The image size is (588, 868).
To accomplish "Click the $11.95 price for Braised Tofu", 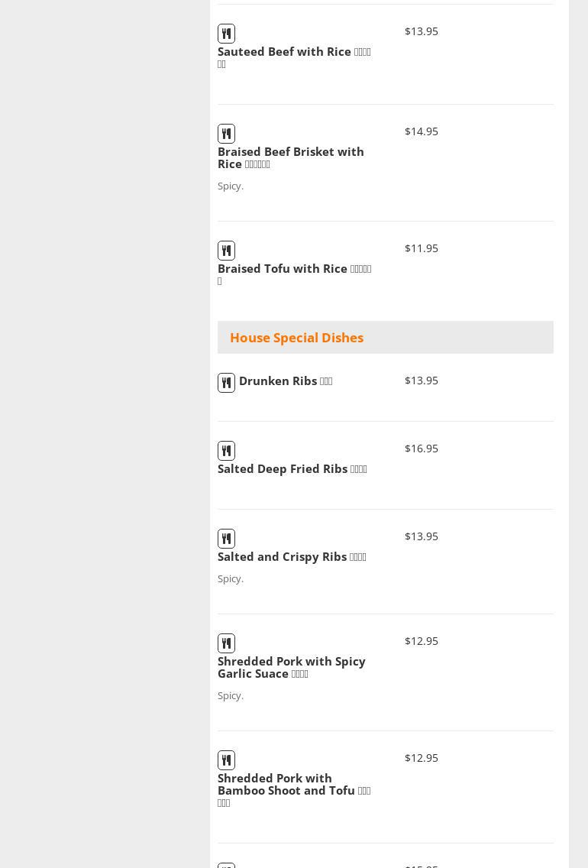I will [x=422, y=248].
